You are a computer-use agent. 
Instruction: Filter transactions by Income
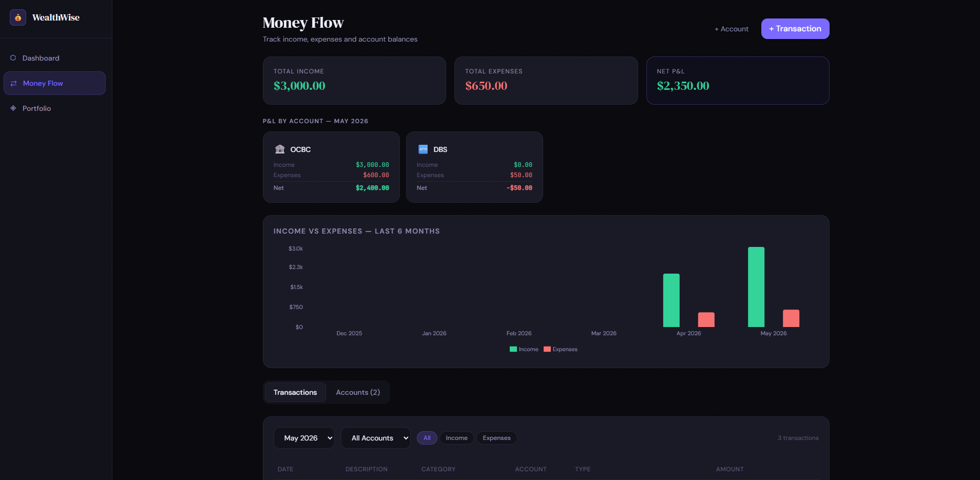pos(456,438)
